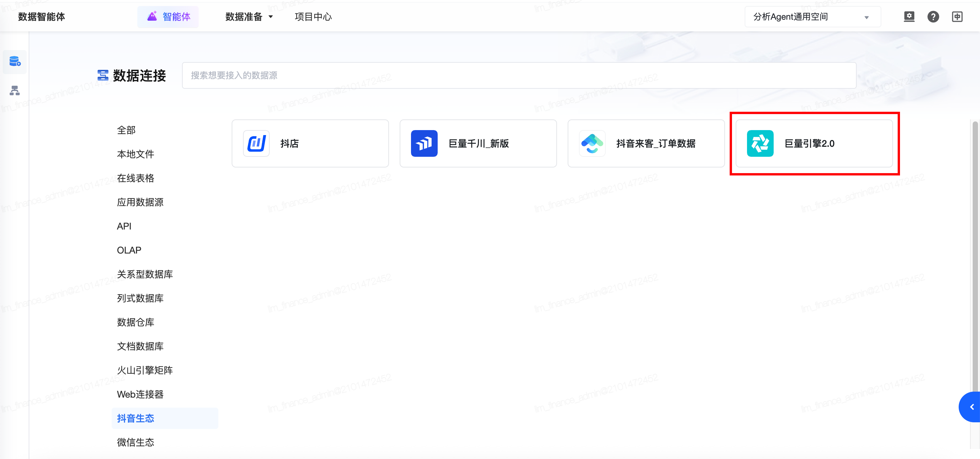Select the 关系型数据库 category
Screen dimensions: 980x459
tap(145, 274)
